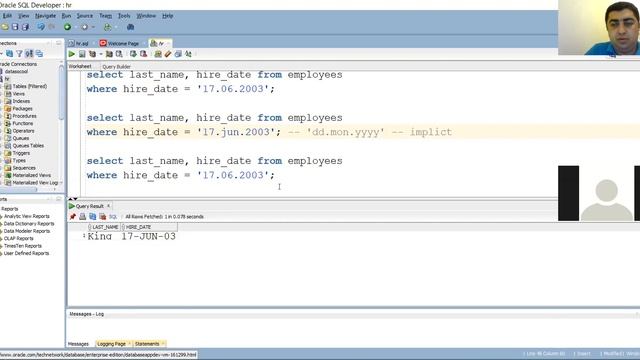The height and width of the screenshot is (360, 640).
Task: Click the SQL link in Query Result toolbar
Action: pyautogui.click(x=113, y=217)
